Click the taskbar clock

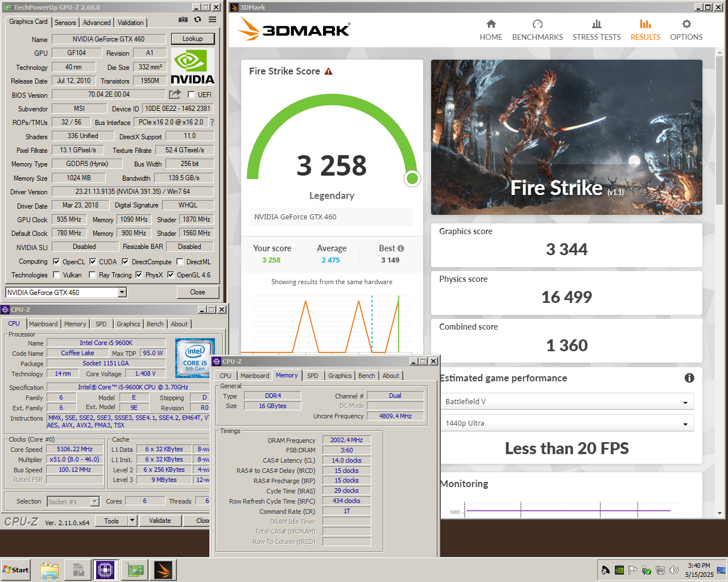(699, 570)
